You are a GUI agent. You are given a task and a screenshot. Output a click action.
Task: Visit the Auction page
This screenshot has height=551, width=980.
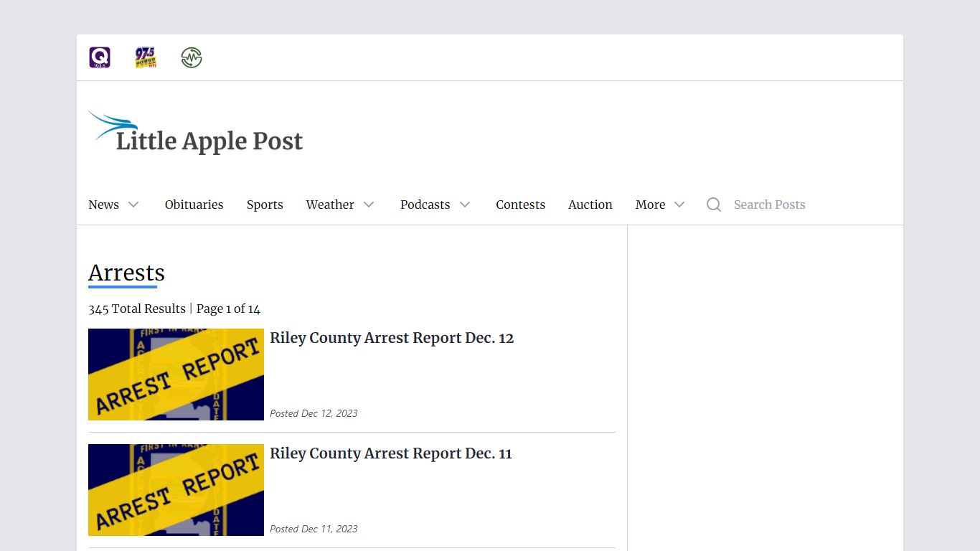pyautogui.click(x=590, y=204)
